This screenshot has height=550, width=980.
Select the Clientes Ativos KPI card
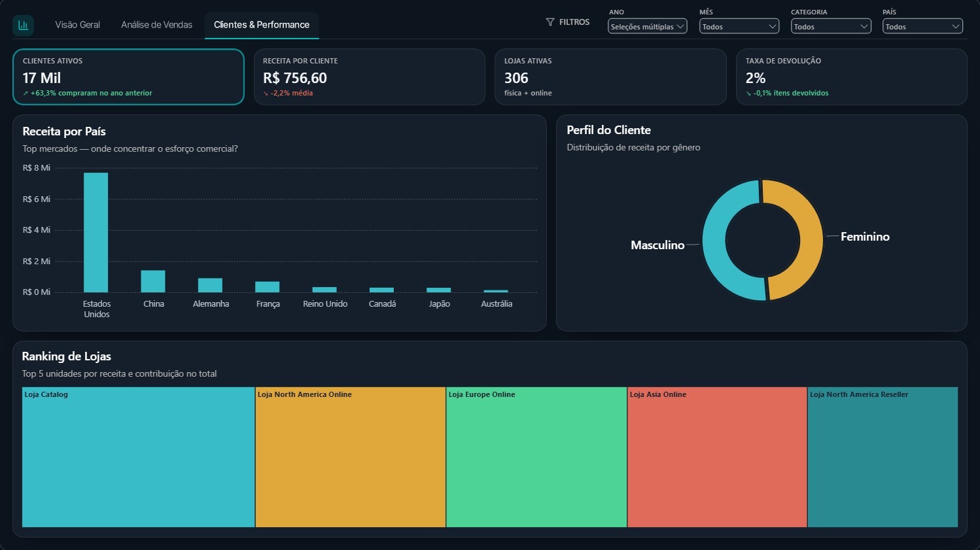point(128,77)
